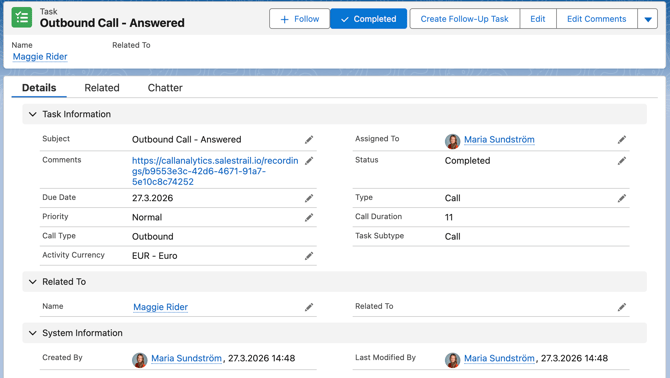The height and width of the screenshot is (378, 670).
Task: Click the Task Subtype value Call
Action: pyautogui.click(x=452, y=237)
